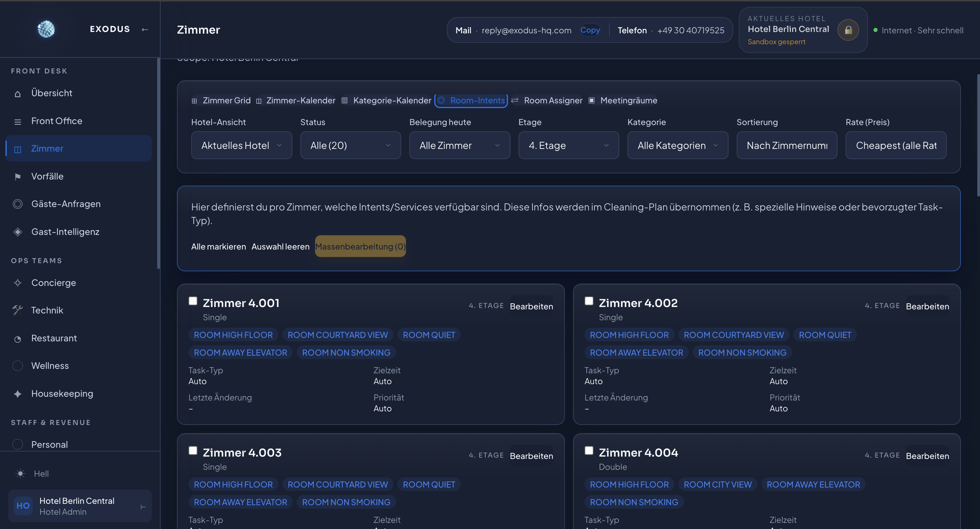
Task: Open the Hotel-Ansicht dropdown
Action: point(242,145)
